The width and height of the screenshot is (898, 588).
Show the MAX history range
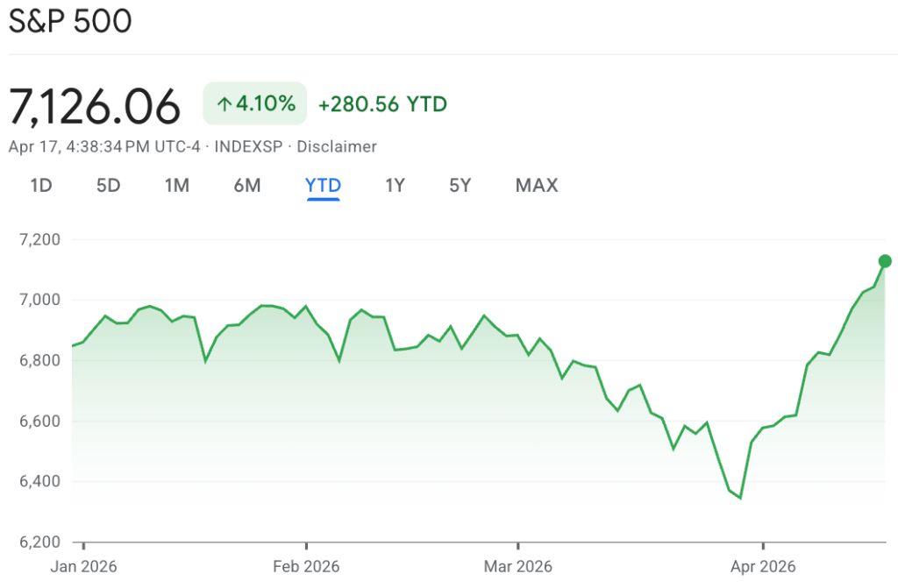point(537,186)
